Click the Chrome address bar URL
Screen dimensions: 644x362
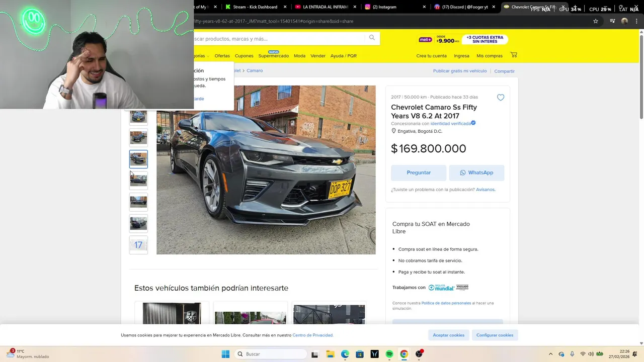click(x=274, y=21)
